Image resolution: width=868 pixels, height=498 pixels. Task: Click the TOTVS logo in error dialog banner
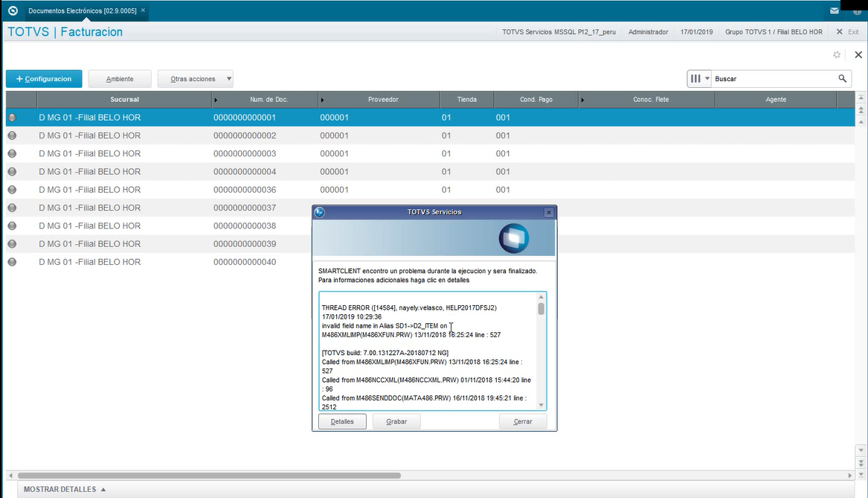(514, 238)
